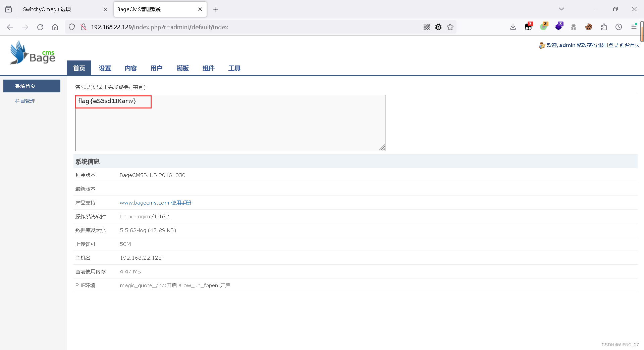The image size is (644, 350).
Task: Open the 组件 navigation menu
Action: point(208,68)
